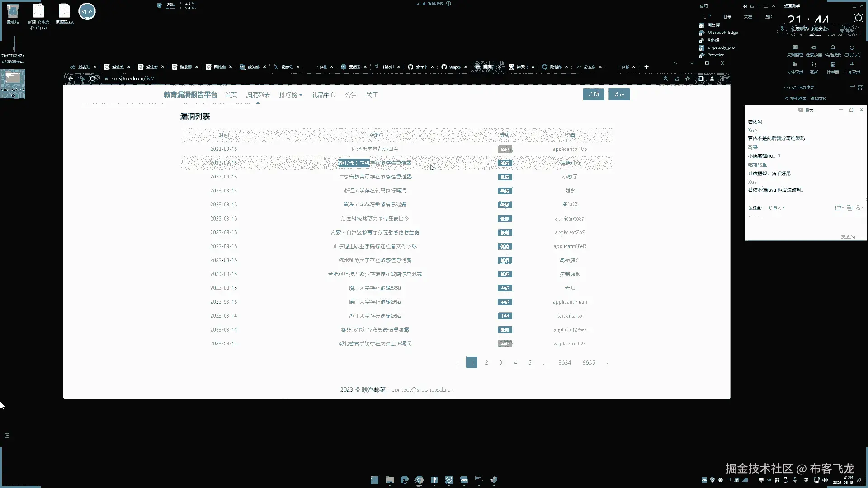The width and height of the screenshot is (868, 488).
Task: Switch to the TideFi browser tab
Action: click(x=387, y=67)
